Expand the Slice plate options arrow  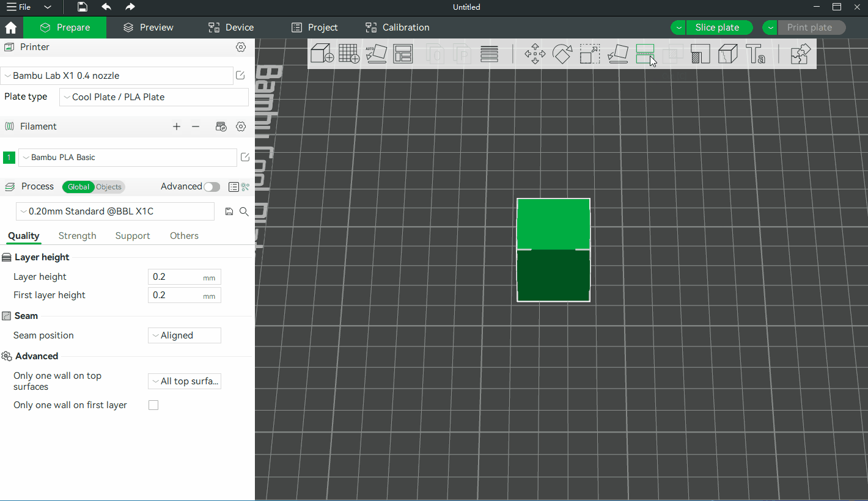(x=679, y=27)
